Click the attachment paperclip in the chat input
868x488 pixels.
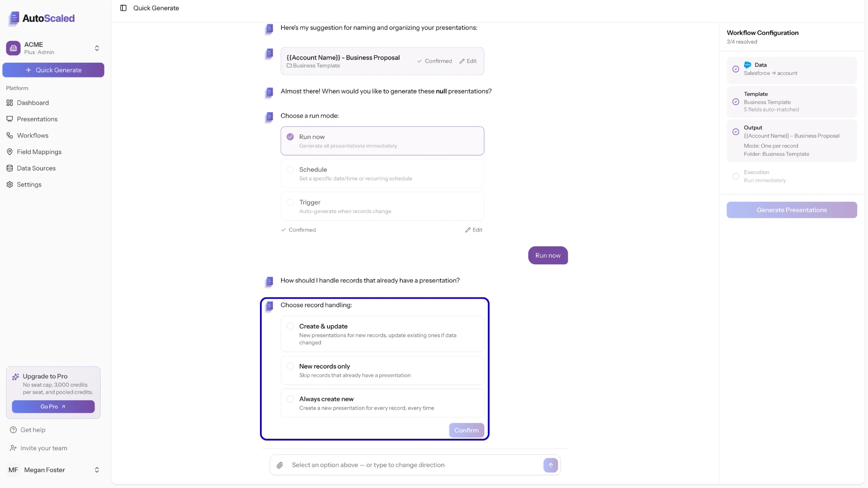tap(280, 465)
